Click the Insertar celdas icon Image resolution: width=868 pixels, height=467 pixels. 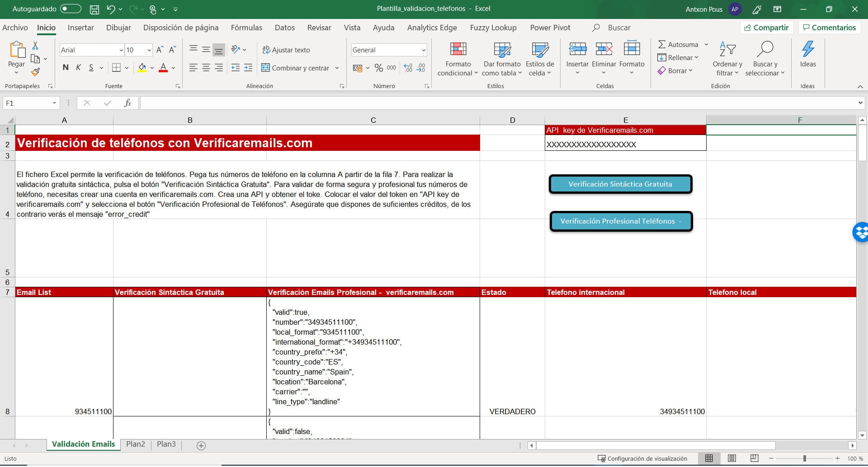[x=577, y=49]
